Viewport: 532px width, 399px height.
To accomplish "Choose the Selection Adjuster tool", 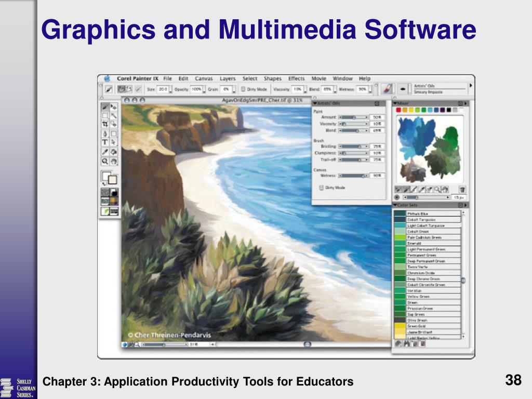I will pos(114,124).
